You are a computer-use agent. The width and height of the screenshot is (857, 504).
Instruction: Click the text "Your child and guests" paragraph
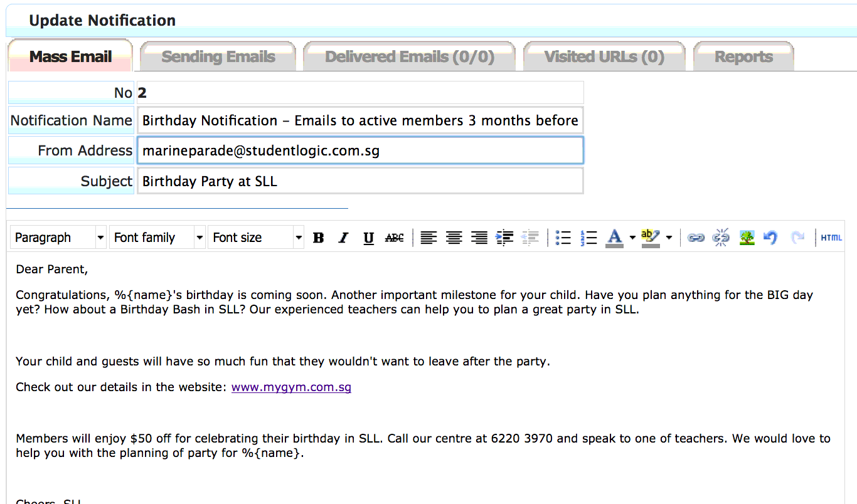[x=283, y=361]
